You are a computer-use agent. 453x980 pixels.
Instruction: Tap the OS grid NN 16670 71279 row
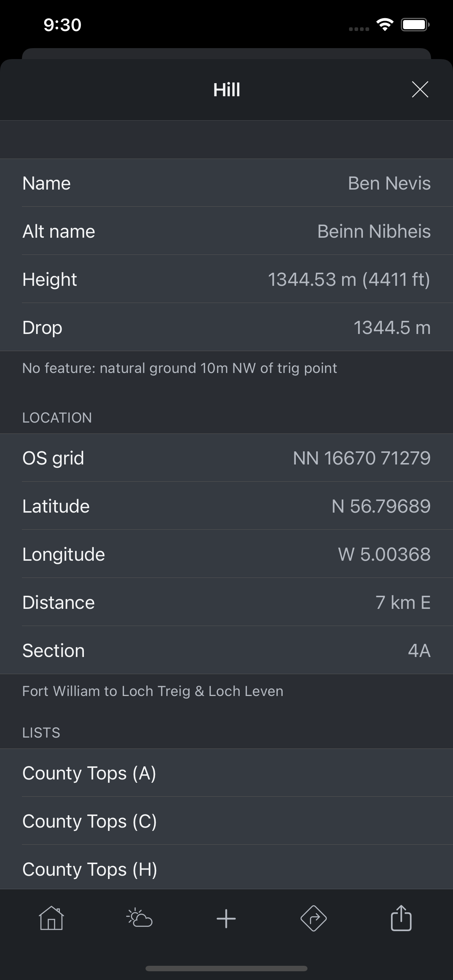226,458
